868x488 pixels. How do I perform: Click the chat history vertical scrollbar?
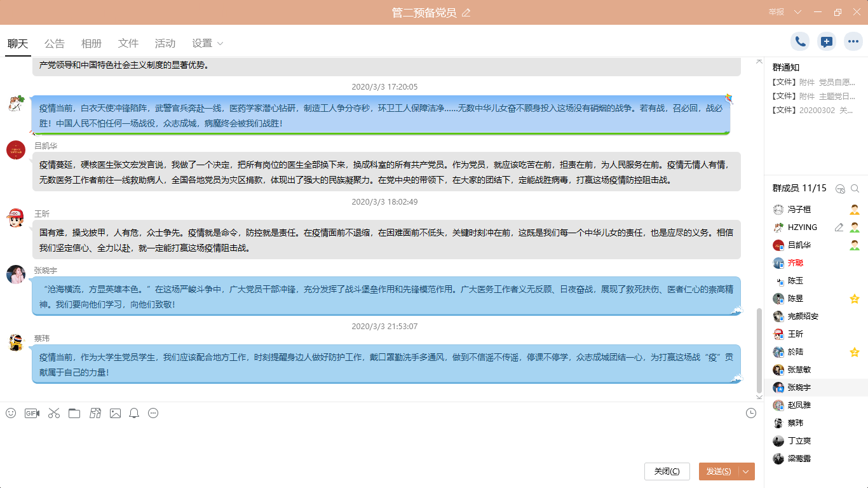tap(759, 349)
